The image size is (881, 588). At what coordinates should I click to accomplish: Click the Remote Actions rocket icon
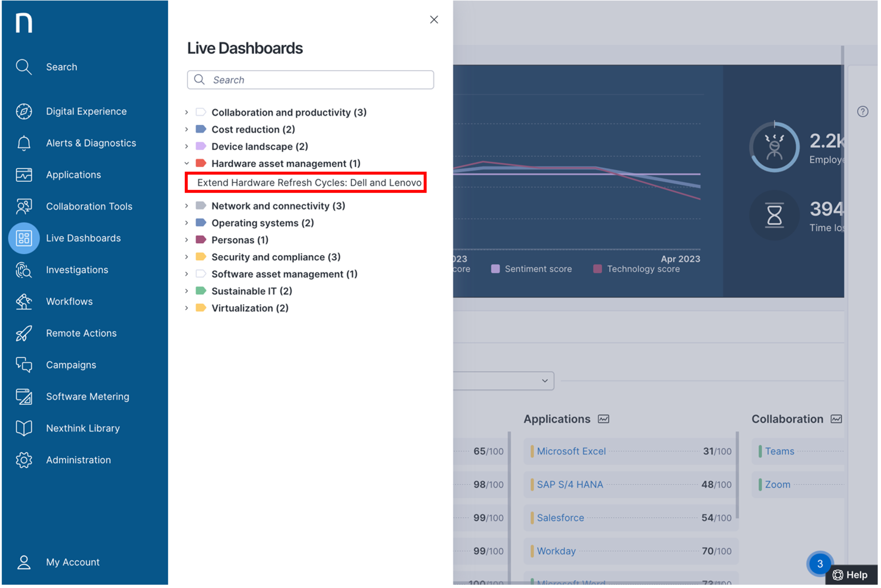point(24,333)
